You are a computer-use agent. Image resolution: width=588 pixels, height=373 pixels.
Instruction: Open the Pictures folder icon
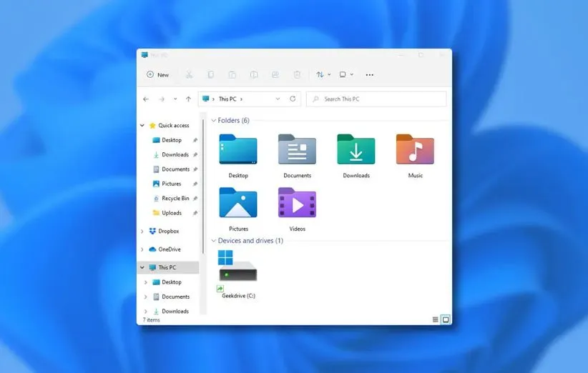click(x=238, y=204)
